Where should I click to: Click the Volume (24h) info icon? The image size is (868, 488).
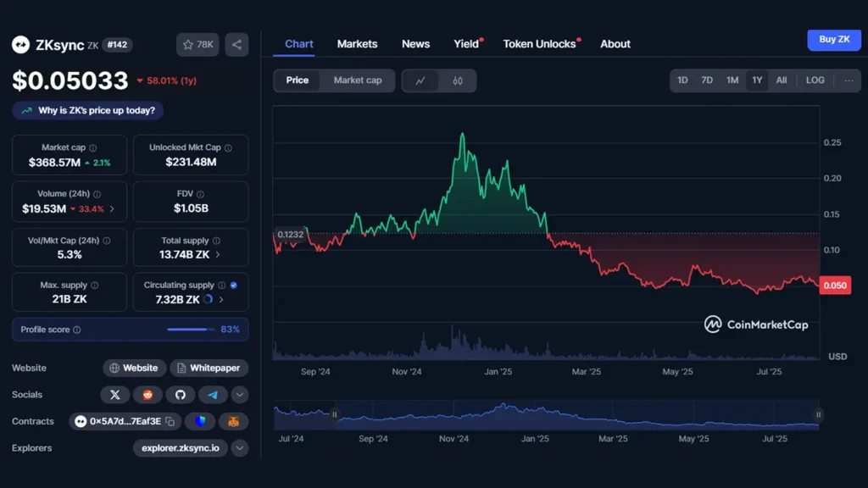97,194
